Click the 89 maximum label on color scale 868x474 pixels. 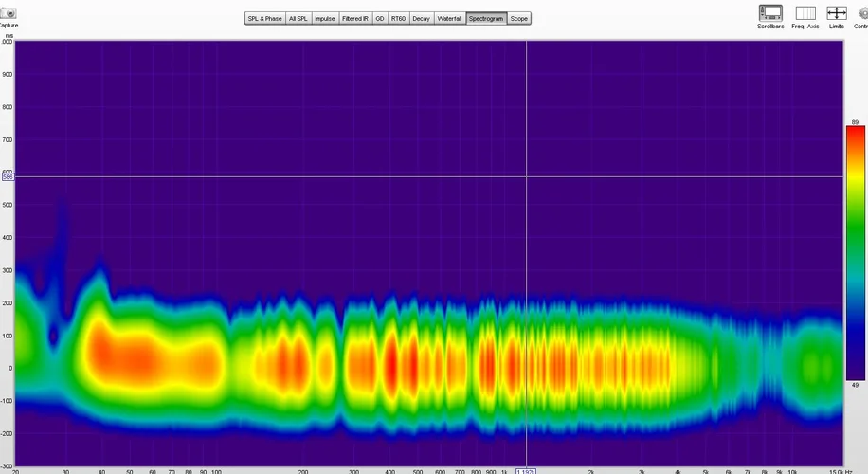(x=855, y=122)
